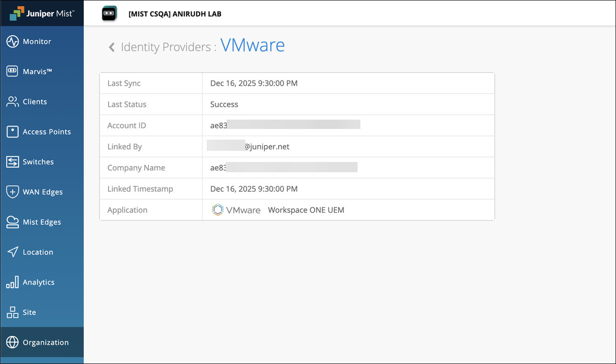
Task: Click the Access Points icon
Action: pyautogui.click(x=13, y=132)
